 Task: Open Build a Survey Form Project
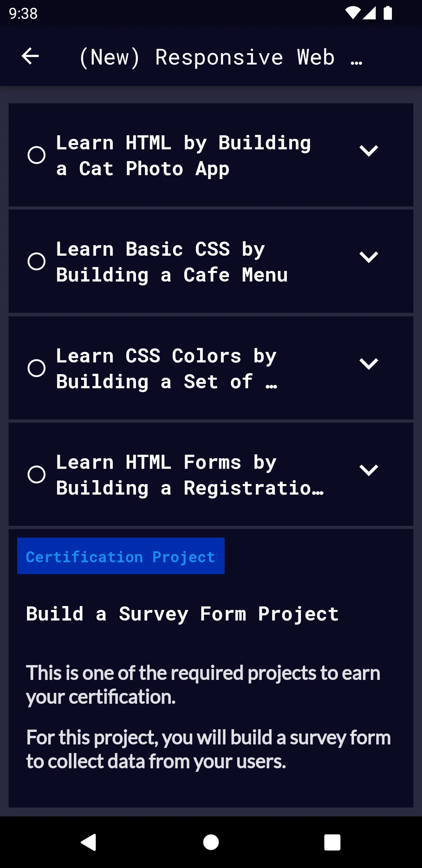coord(182,614)
